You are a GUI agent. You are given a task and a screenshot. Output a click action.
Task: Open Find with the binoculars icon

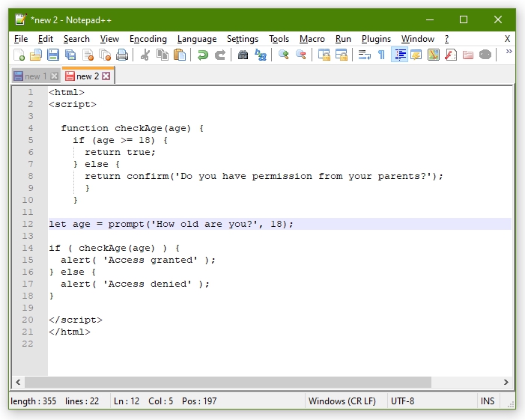(x=243, y=55)
